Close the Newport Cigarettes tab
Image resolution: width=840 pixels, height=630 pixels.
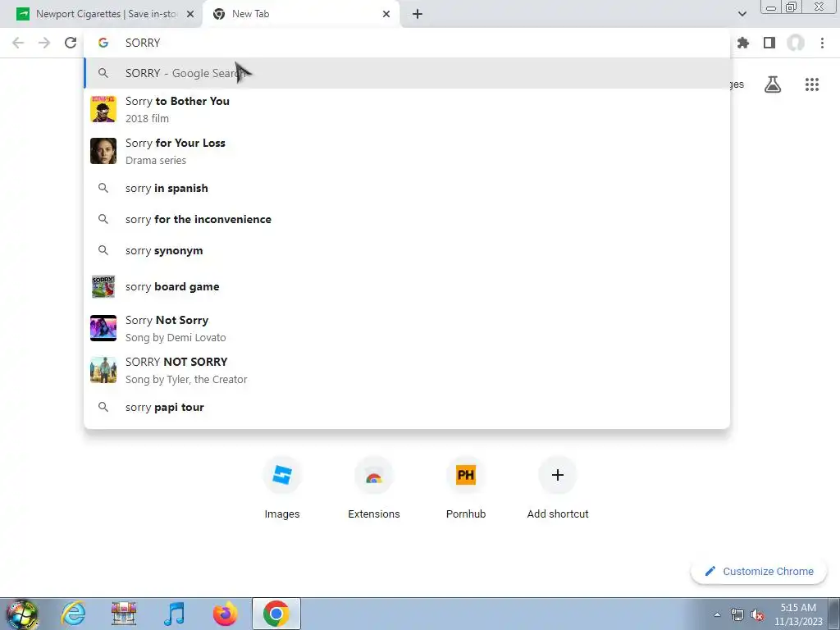pyautogui.click(x=190, y=14)
